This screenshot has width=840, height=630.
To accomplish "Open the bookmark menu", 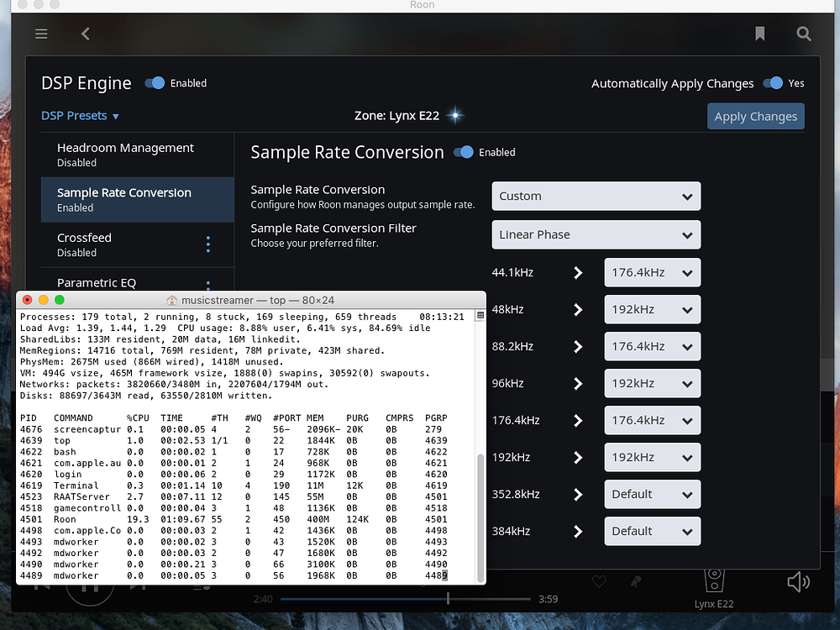I will click(x=759, y=34).
